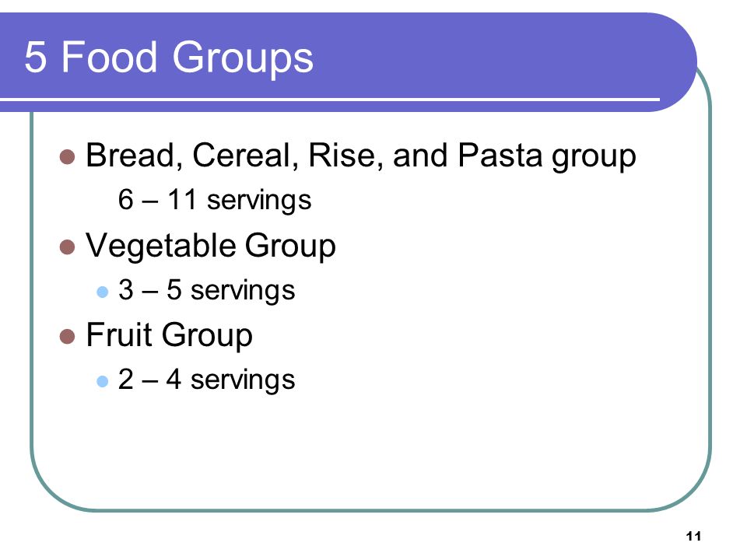Viewport: 747px width, 560px height.
Task: Click the '5 Food Groups' slide title
Action: pos(169,57)
